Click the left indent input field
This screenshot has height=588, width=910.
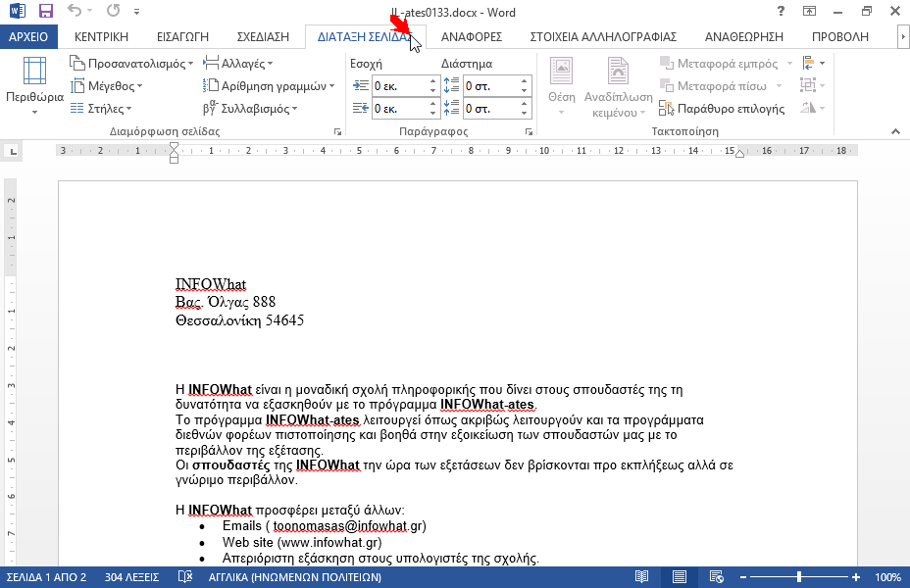400,86
